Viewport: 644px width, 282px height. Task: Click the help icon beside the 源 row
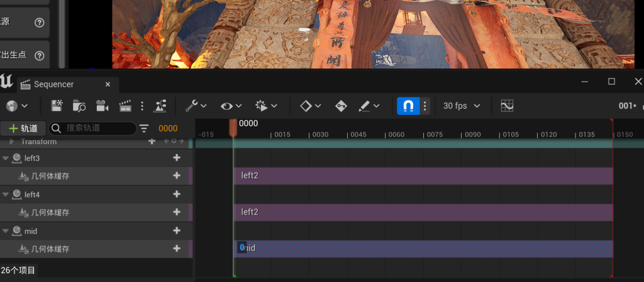point(39,23)
